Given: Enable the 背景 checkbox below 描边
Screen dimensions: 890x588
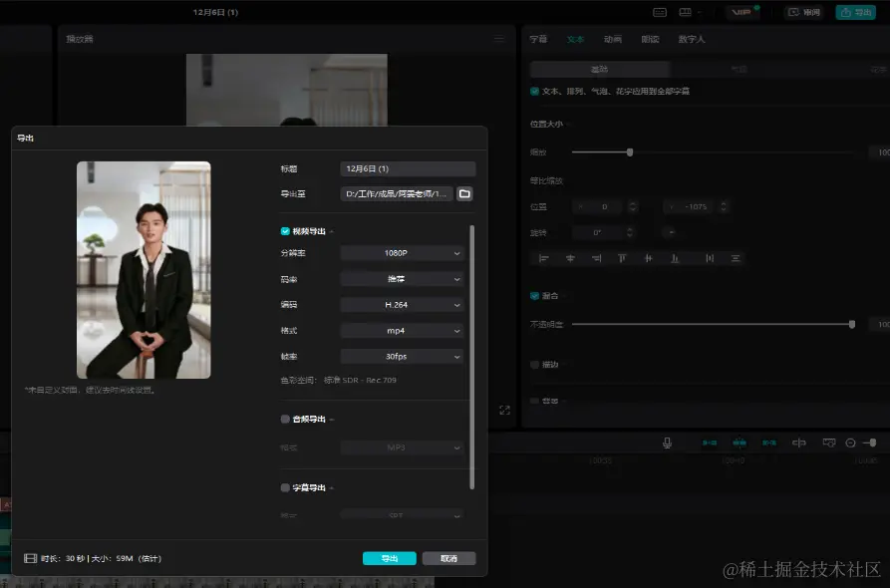Looking at the screenshot, I should [534, 401].
